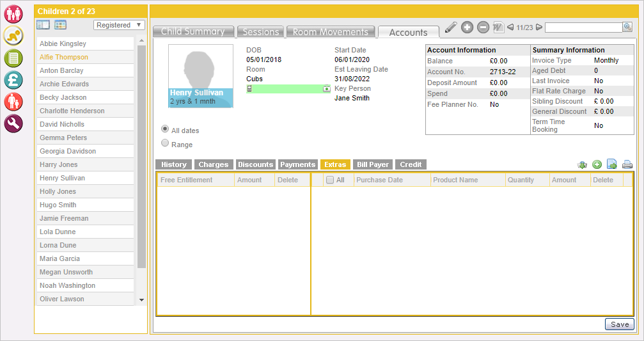Open the families module in sidebar
Viewport: 644px width, 341px height.
point(13,14)
